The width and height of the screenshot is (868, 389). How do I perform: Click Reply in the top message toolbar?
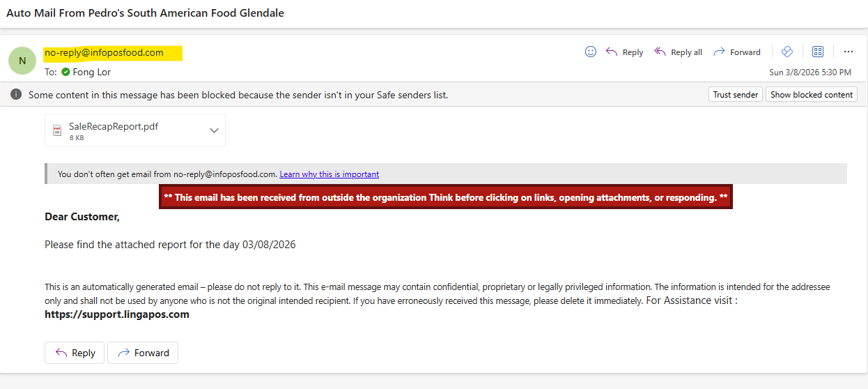625,52
